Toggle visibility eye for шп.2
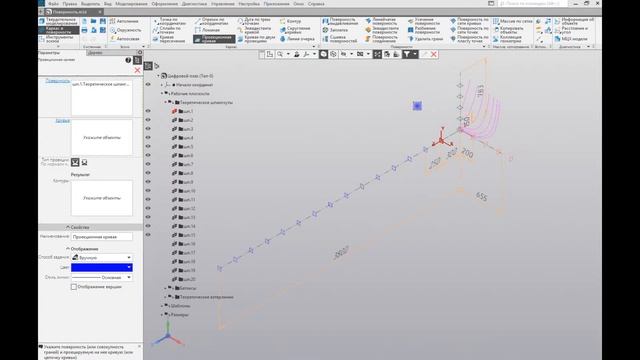Screen dimensions: 640x360 click(148, 120)
